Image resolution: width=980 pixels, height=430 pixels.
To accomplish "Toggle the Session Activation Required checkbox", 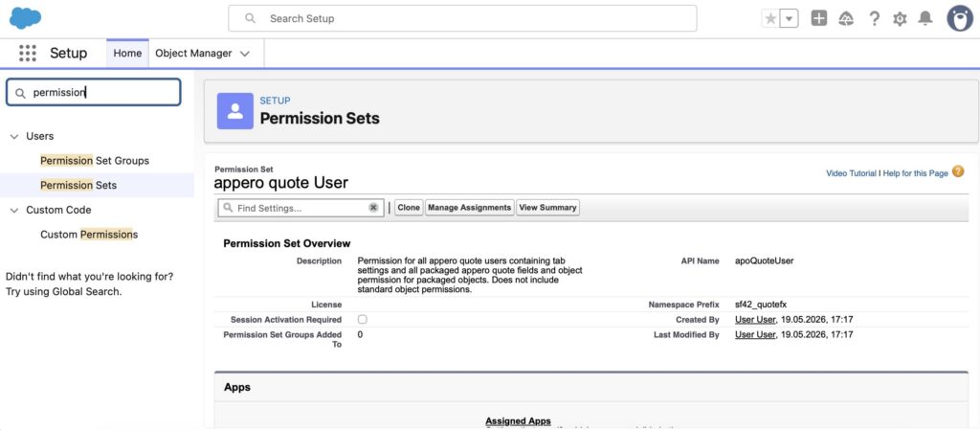I will (x=363, y=319).
